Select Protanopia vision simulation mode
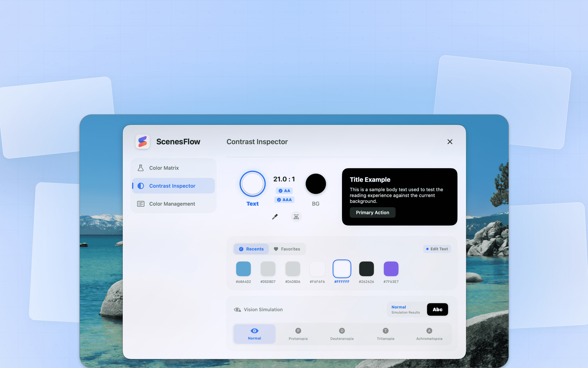Image resolution: width=588 pixels, height=368 pixels. 298,334
